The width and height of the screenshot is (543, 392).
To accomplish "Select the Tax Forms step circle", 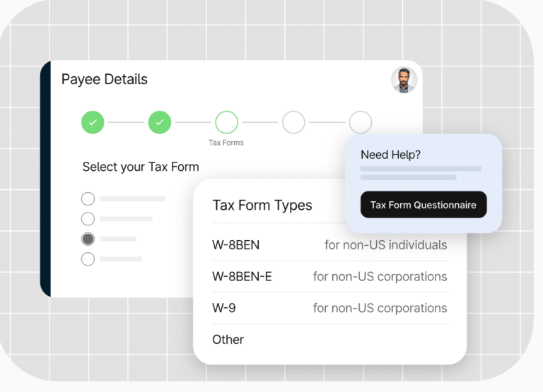I will click(x=226, y=122).
